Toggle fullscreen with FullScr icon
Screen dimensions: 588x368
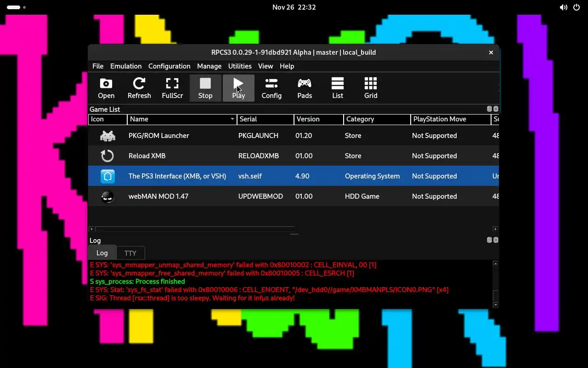(172, 88)
